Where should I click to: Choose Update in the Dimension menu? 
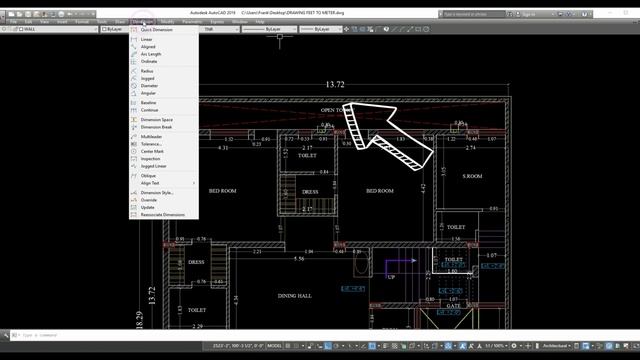coord(164,207)
